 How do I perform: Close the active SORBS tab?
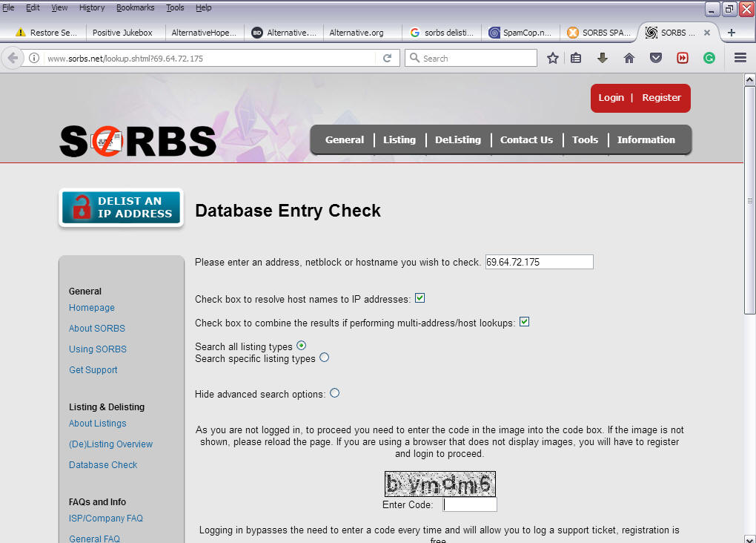point(707,33)
